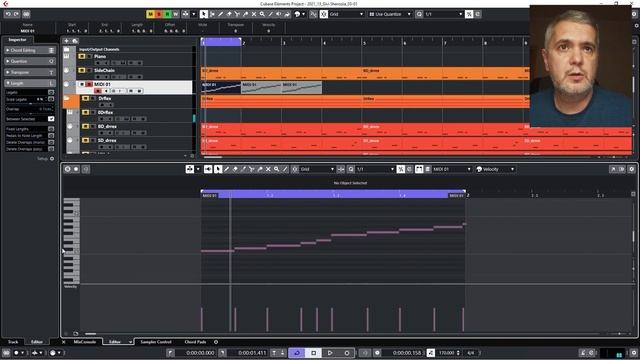Select the Erase tool in main toolbar
The image size is (640, 360).
(x=229, y=14)
